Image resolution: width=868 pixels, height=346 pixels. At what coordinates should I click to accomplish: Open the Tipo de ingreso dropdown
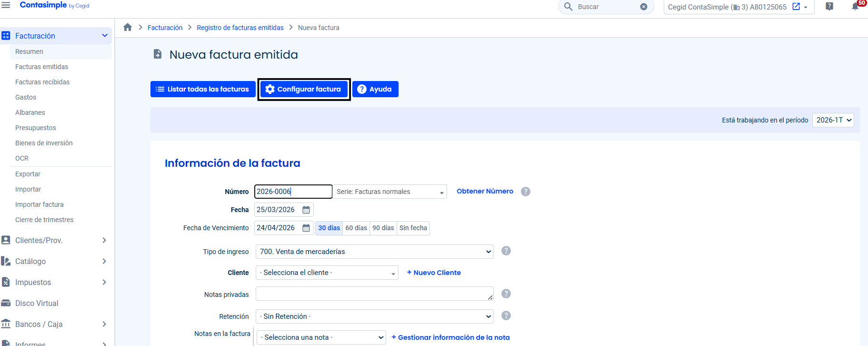[x=374, y=252]
